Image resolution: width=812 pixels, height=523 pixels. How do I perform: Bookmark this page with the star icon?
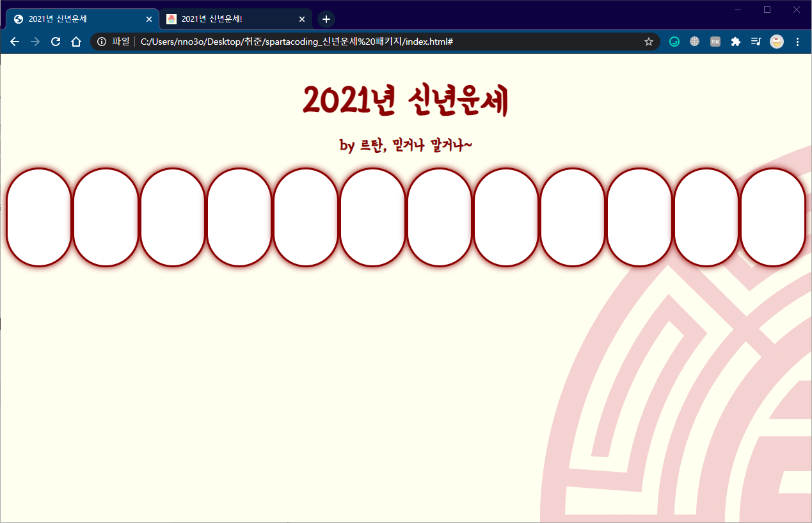click(648, 42)
